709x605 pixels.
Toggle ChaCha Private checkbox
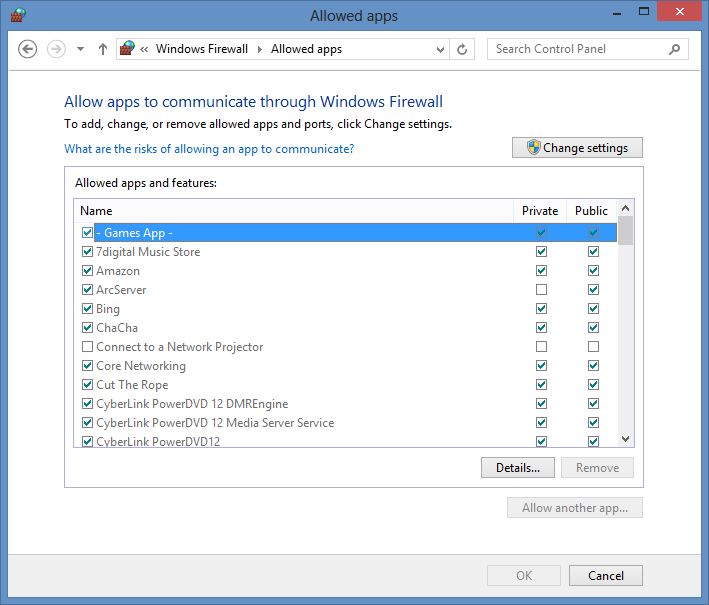541,327
